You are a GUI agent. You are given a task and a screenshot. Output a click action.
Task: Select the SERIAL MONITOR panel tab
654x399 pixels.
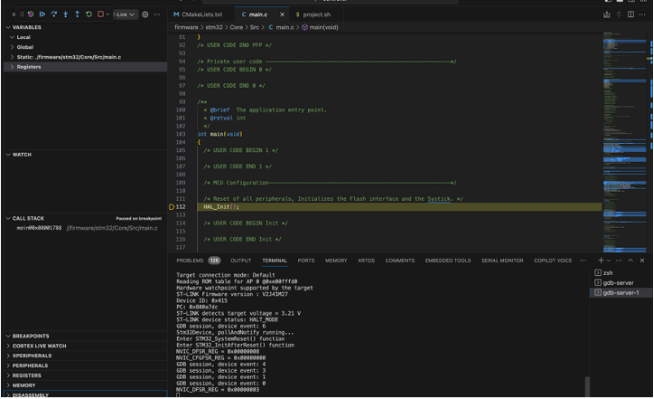click(502, 261)
